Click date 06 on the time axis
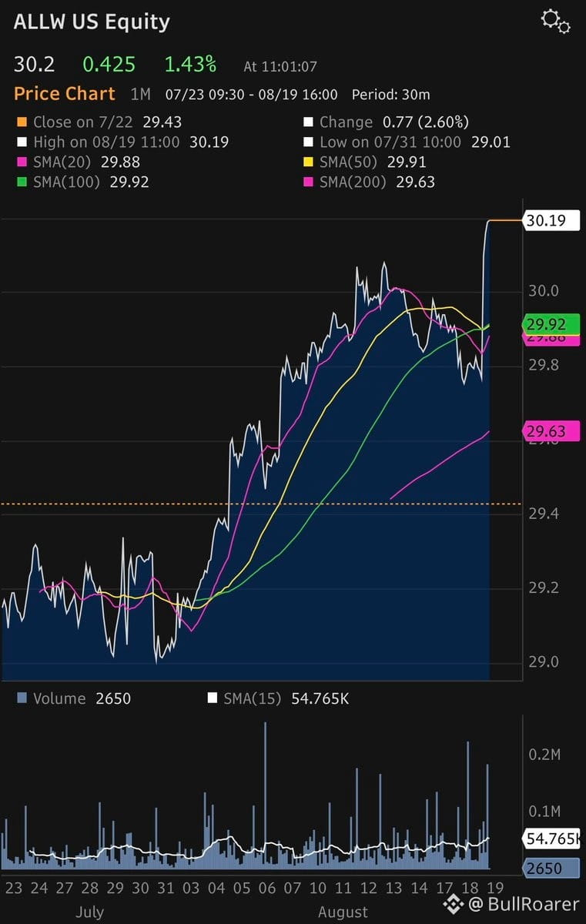Screen dimensions: 586x924 [266, 888]
